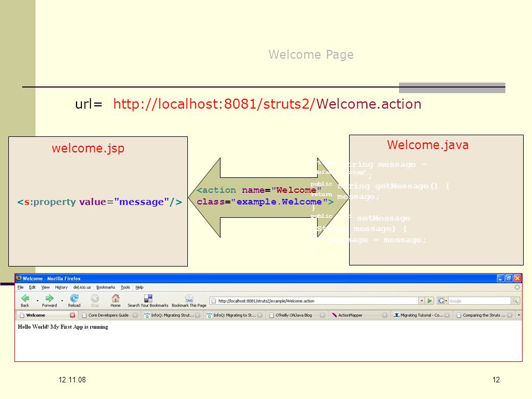Open Google search engine selector dropdown

pos(442,300)
